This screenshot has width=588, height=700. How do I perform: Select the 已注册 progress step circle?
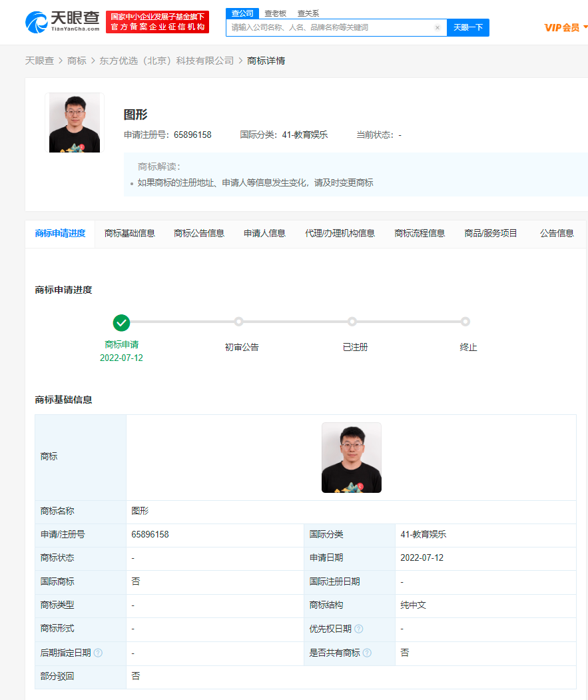[x=352, y=322]
